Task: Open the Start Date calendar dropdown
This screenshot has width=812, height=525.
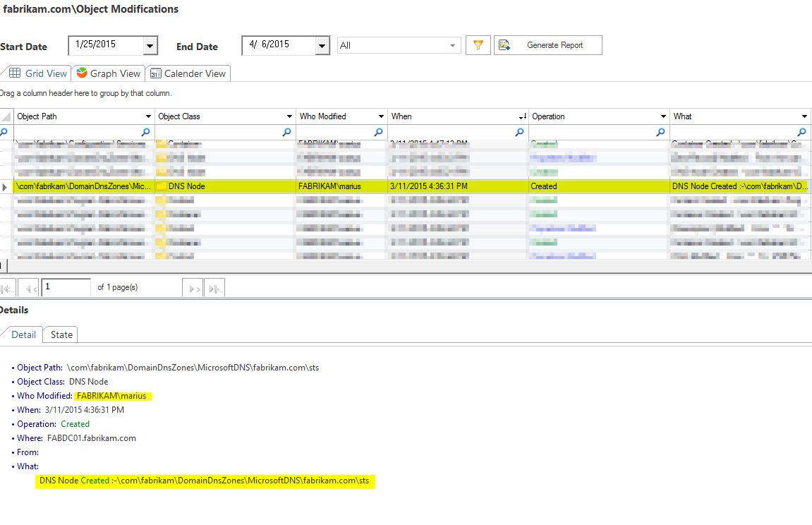Action: coord(150,46)
